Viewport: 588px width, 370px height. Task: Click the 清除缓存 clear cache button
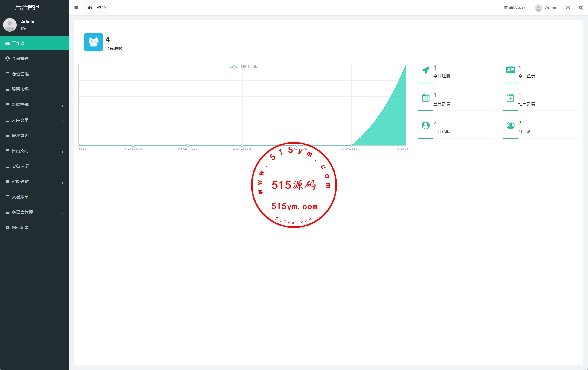(515, 8)
